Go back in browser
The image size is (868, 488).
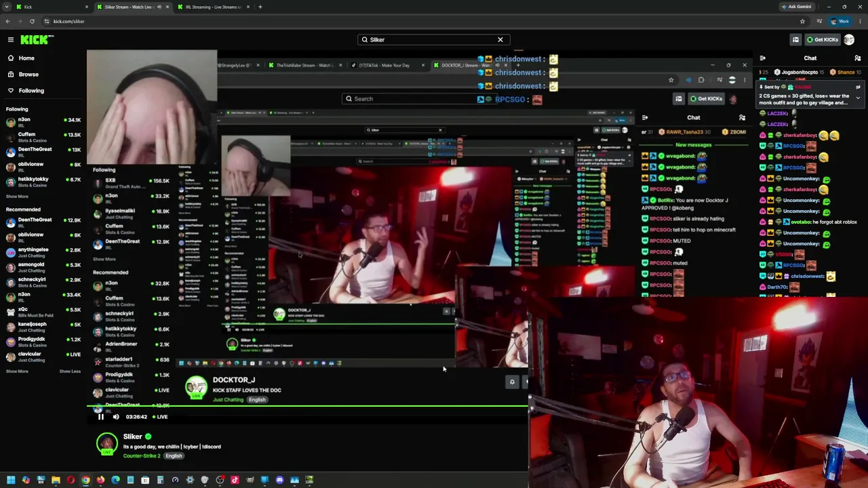(x=8, y=21)
